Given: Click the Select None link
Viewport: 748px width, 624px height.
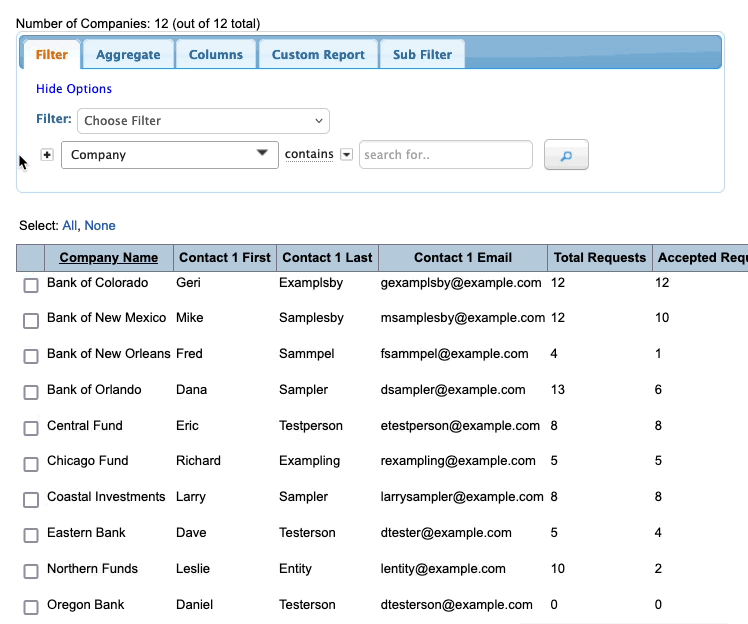Looking at the screenshot, I should (x=100, y=226).
